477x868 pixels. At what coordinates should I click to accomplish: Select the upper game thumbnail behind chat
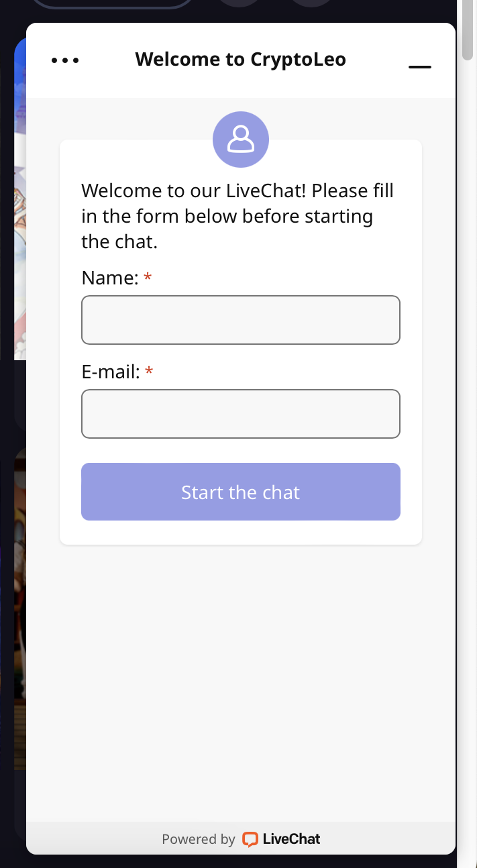click(x=19, y=201)
